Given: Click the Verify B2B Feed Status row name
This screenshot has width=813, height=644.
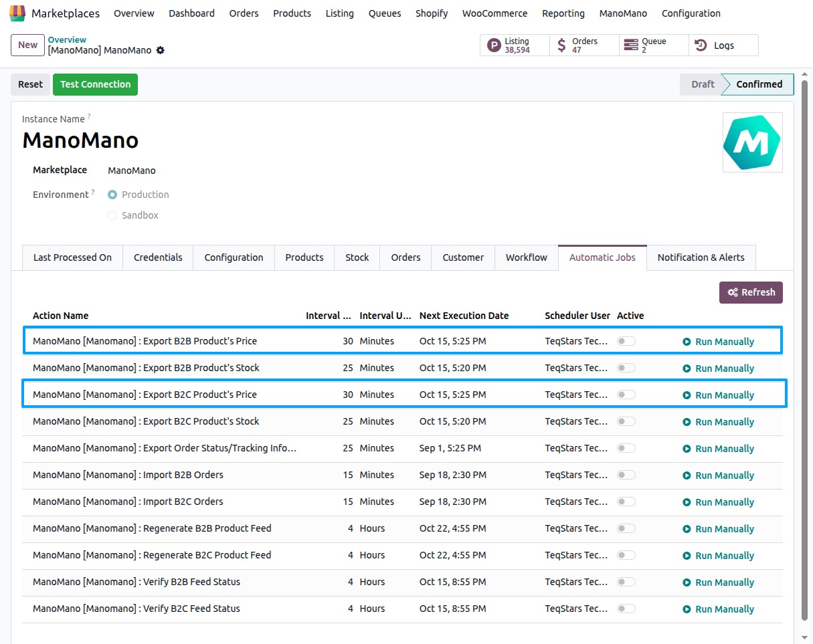Looking at the screenshot, I should pos(137,582).
